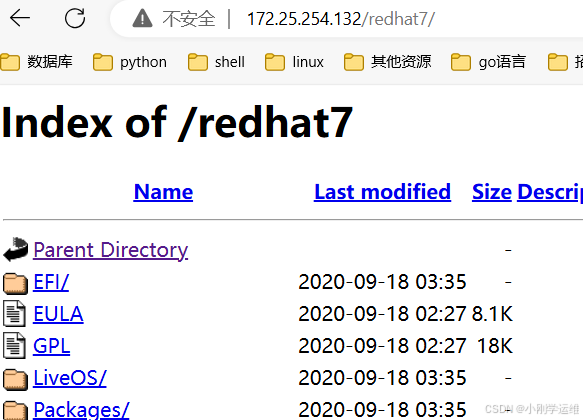Sort listing by the Description column link
583x420 pixels.
point(550,192)
